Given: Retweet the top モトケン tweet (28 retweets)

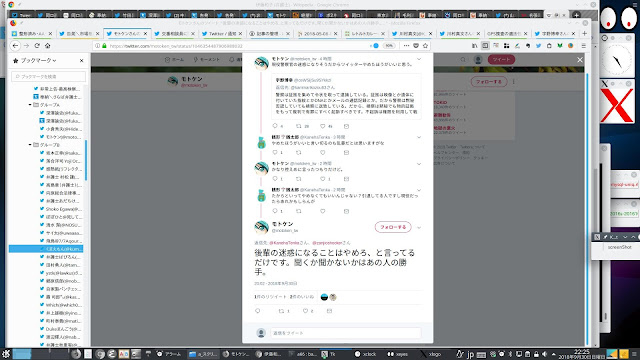Looking at the screenshot, I should click(x=298, y=126).
